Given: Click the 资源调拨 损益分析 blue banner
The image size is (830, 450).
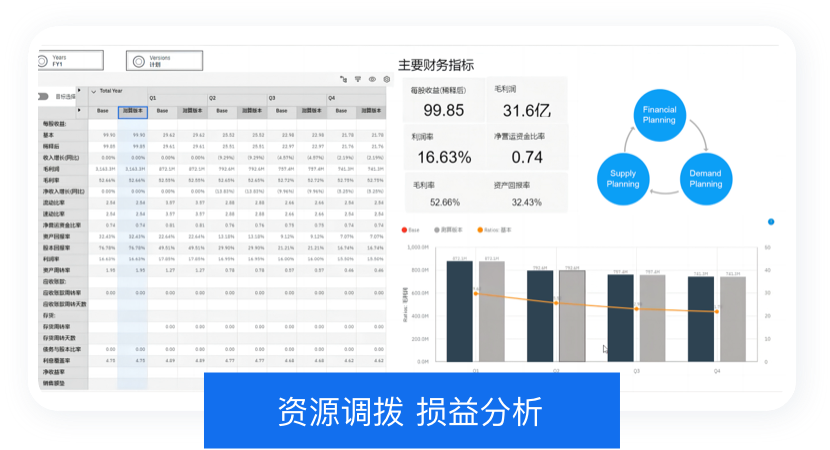Looking at the screenshot, I should [x=412, y=411].
